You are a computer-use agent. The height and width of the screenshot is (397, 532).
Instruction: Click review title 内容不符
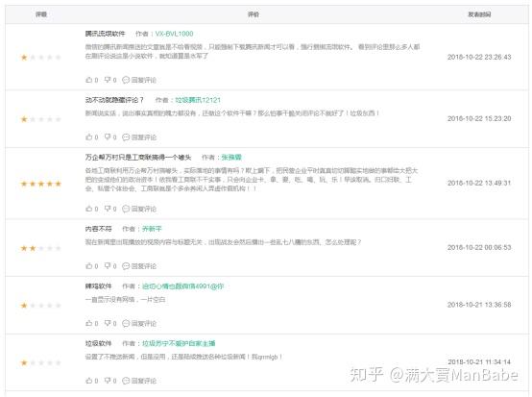point(98,229)
